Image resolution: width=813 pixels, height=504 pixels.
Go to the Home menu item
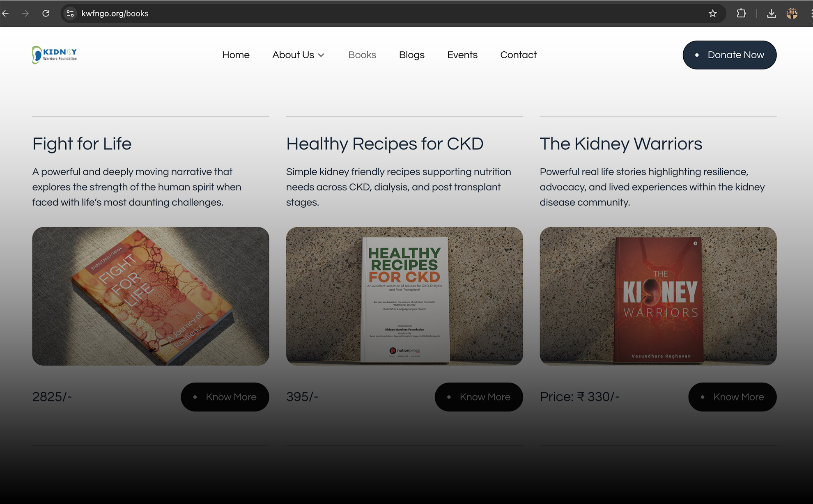[x=236, y=55]
